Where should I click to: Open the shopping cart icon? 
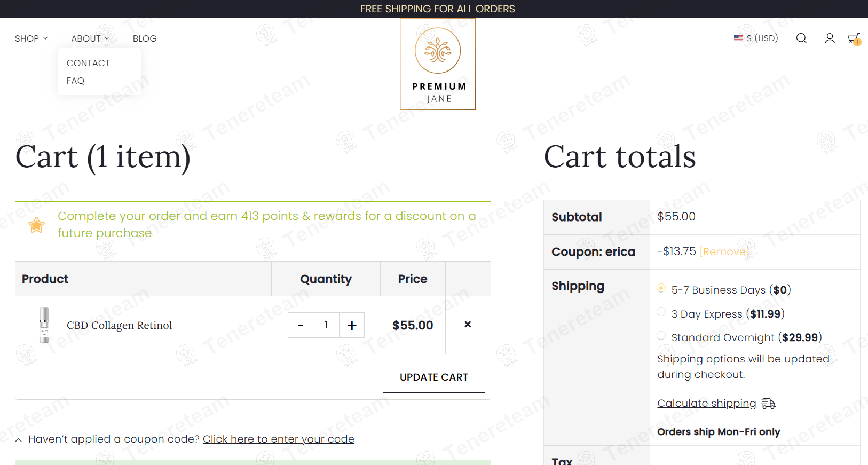(x=854, y=39)
